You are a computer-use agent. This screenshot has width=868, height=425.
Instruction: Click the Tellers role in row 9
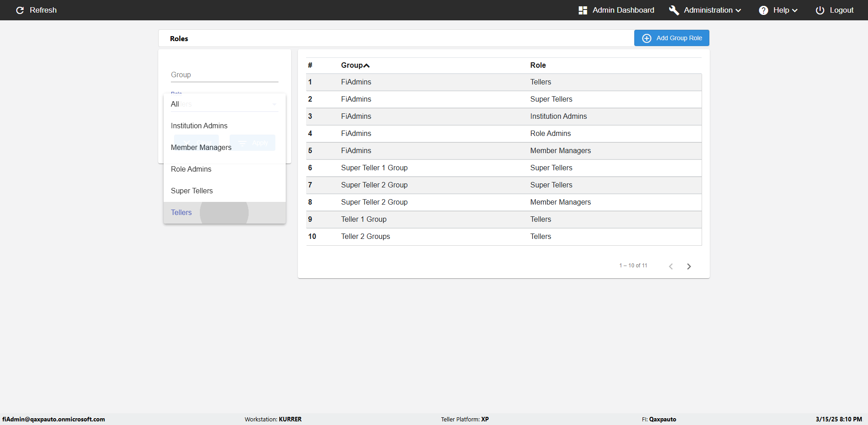pyautogui.click(x=541, y=220)
